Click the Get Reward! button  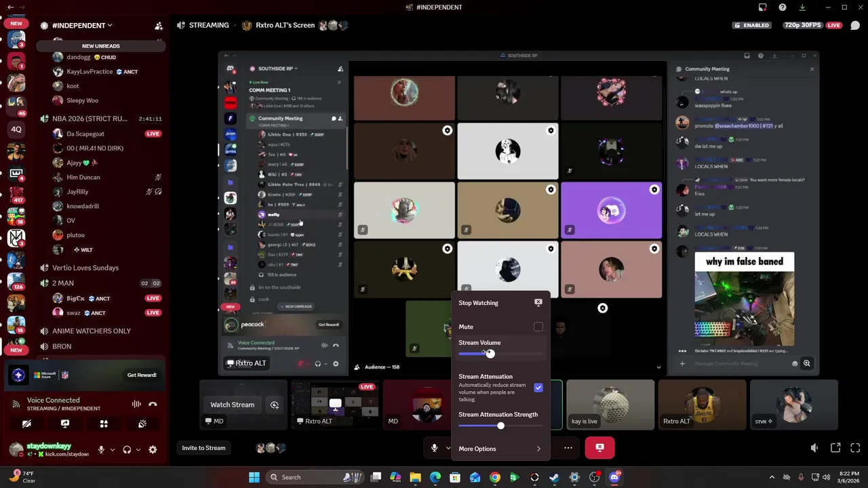(142, 375)
